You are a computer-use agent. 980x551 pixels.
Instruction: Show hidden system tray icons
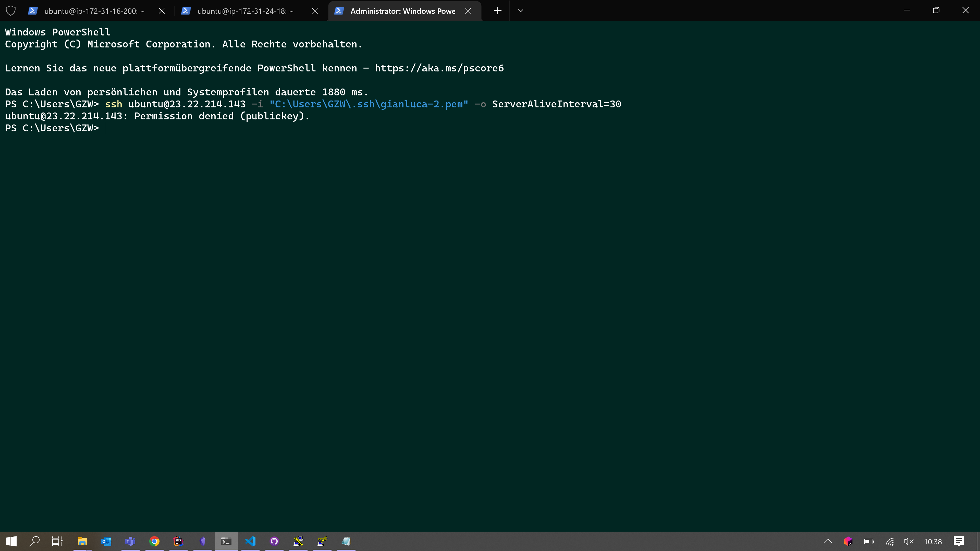click(828, 541)
